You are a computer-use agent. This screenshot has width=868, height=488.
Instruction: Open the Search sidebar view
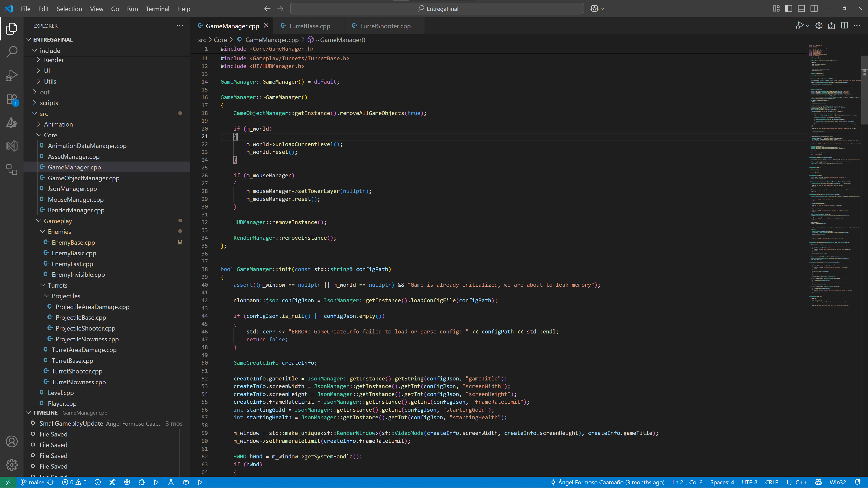point(12,52)
